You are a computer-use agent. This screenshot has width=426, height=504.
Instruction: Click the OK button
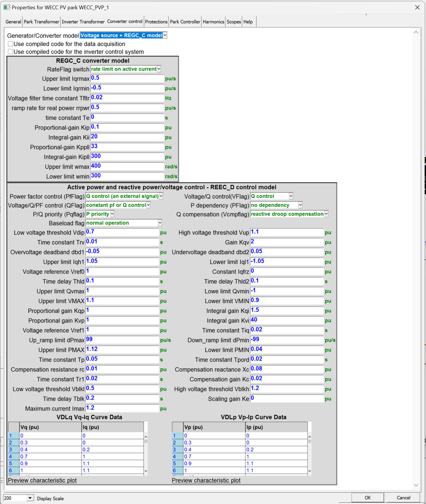click(367, 498)
